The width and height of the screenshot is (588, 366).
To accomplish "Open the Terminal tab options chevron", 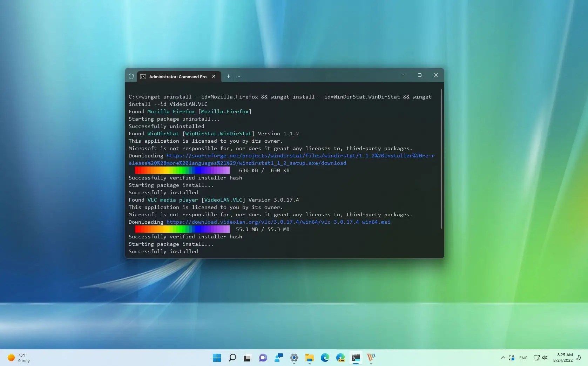I will click(x=239, y=76).
